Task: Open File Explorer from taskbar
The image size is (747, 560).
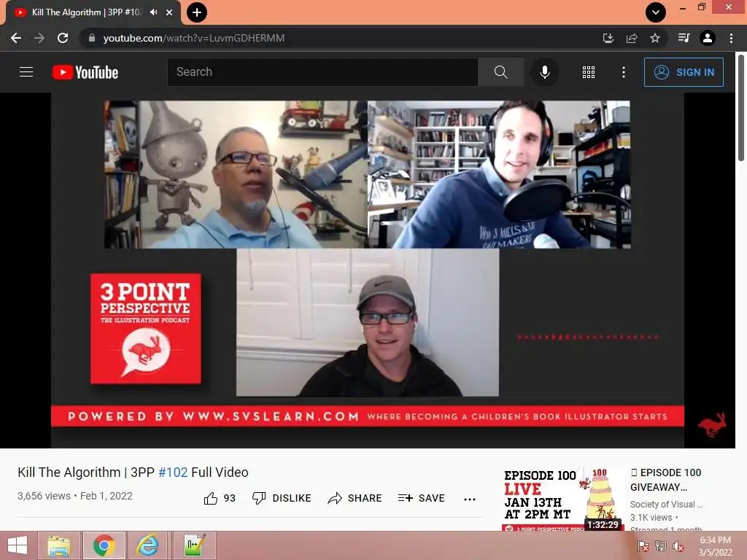Action: coord(59,545)
